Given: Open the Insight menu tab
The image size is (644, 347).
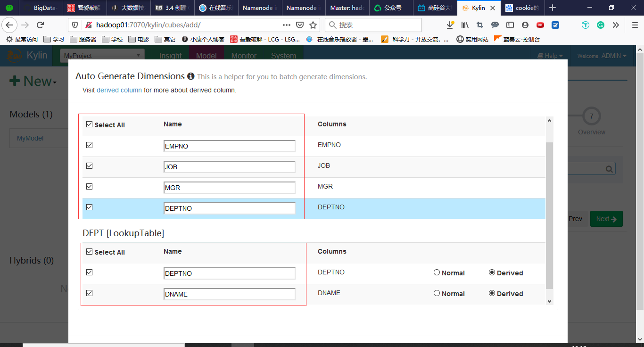Looking at the screenshot, I should click(x=170, y=56).
